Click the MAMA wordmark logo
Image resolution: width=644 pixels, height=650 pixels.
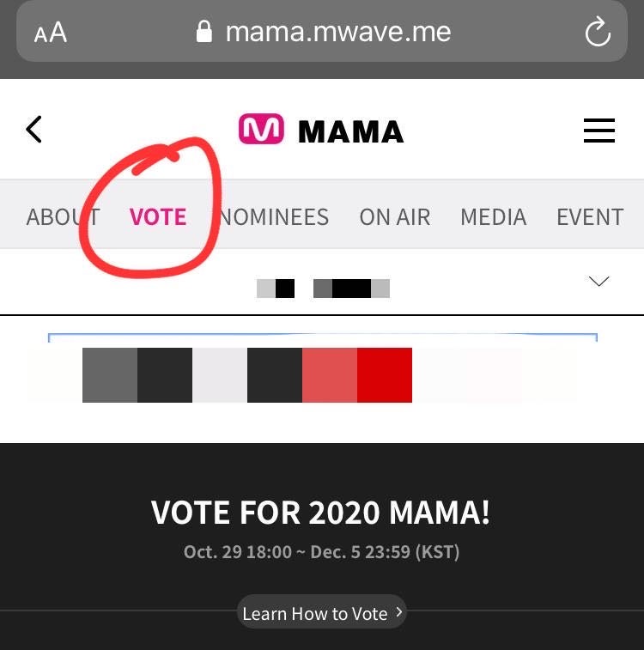350,131
